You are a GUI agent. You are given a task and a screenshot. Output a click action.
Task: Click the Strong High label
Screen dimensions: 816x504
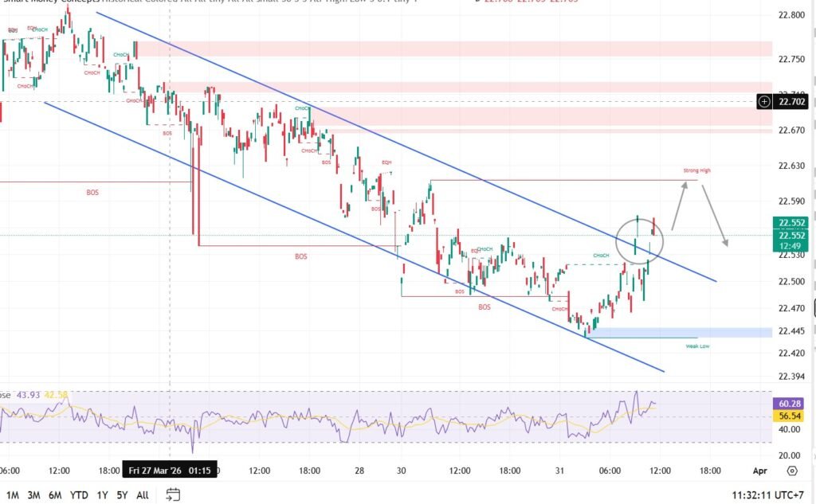coord(696,171)
